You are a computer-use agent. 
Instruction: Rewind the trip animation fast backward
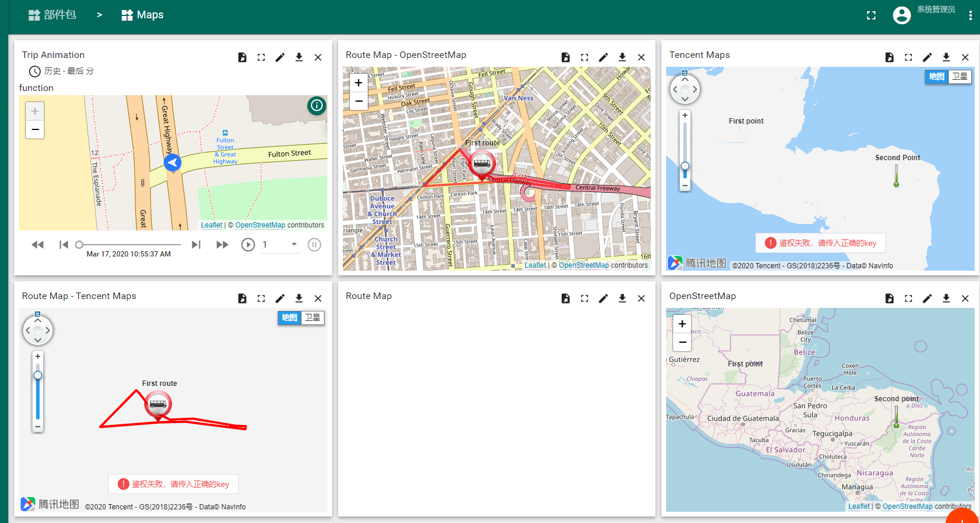point(38,245)
